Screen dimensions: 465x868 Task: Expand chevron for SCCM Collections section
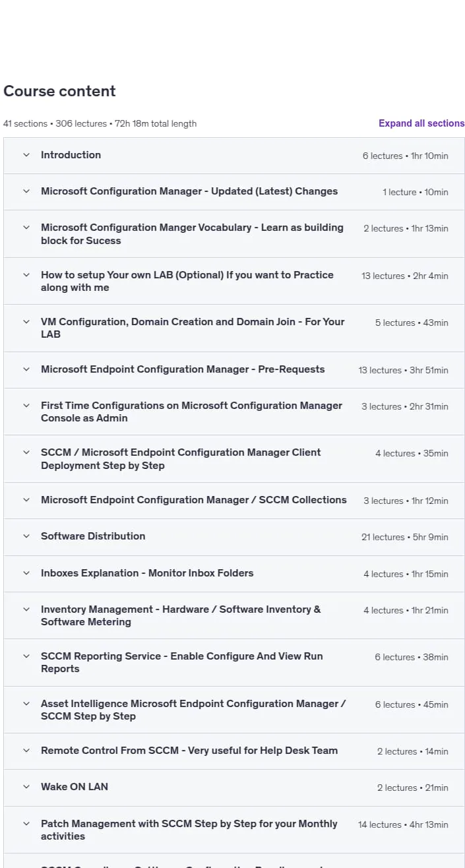pos(26,500)
